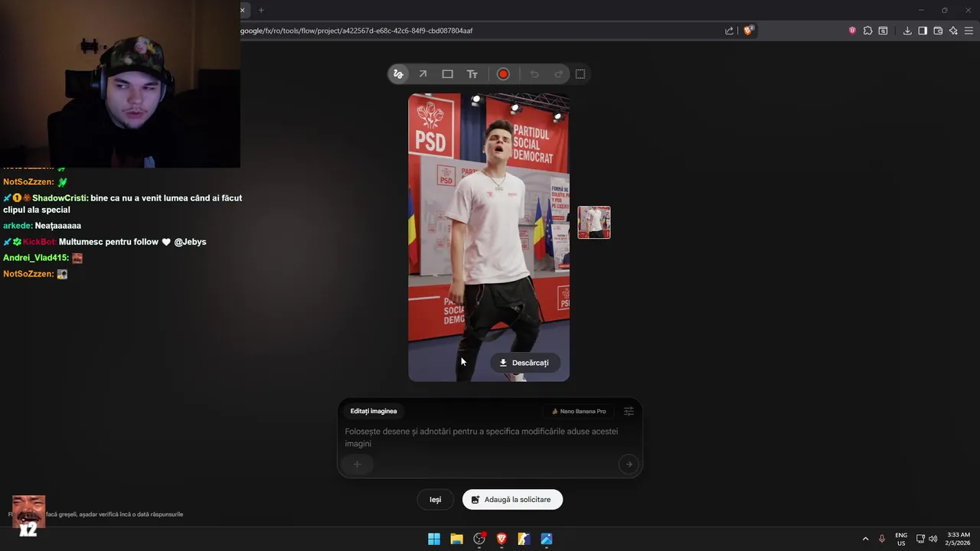Open the Nano Banana Pro model selector
The image size is (980, 551).
pyautogui.click(x=579, y=411)
